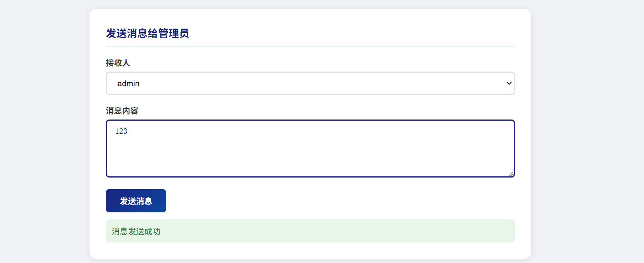644x263 pixels.
Task: Focus the 消息内容 message textarea
Action: point(310,149)
